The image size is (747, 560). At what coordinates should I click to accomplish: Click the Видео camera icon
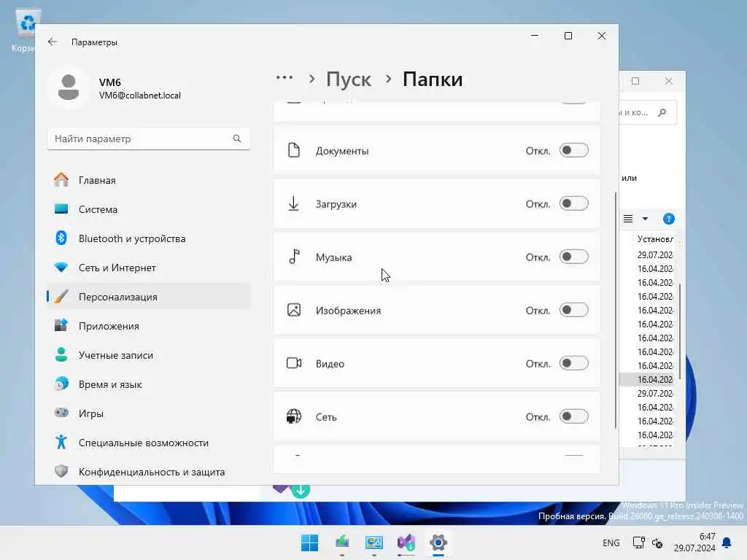point(294,363)
